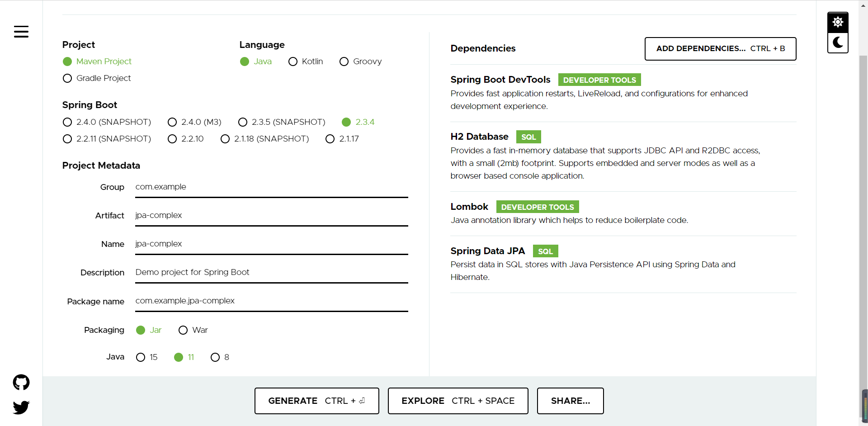Select Maven Project option
Viewport: 868px width, 426px height.
97,62
